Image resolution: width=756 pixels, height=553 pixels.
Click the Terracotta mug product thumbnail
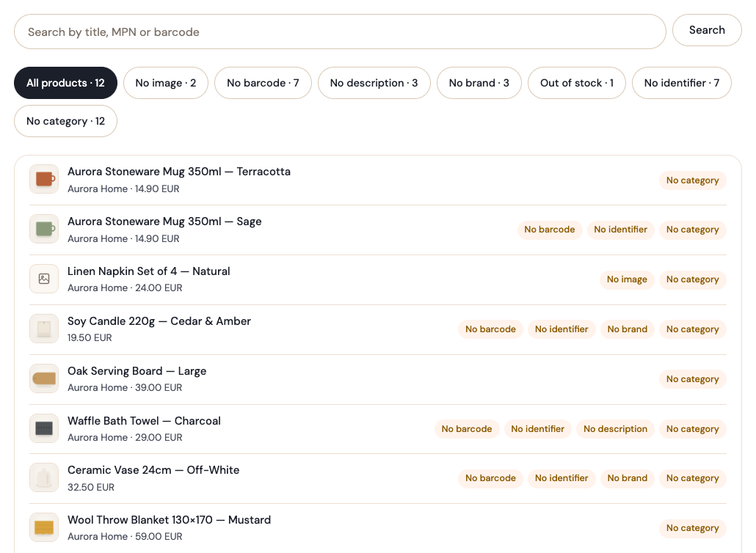pyautogui.click(x=44, y=179)
